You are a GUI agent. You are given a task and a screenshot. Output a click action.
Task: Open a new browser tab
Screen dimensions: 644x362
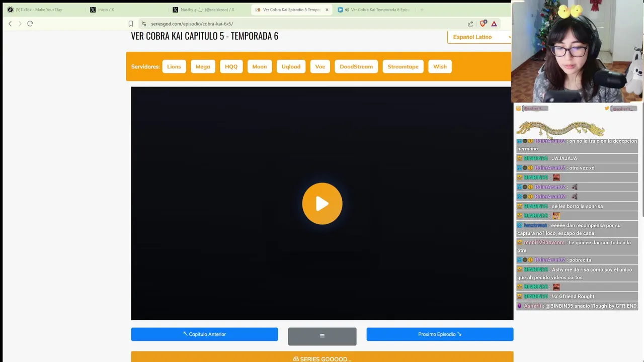pyautogui.click(x=422, y=10)
